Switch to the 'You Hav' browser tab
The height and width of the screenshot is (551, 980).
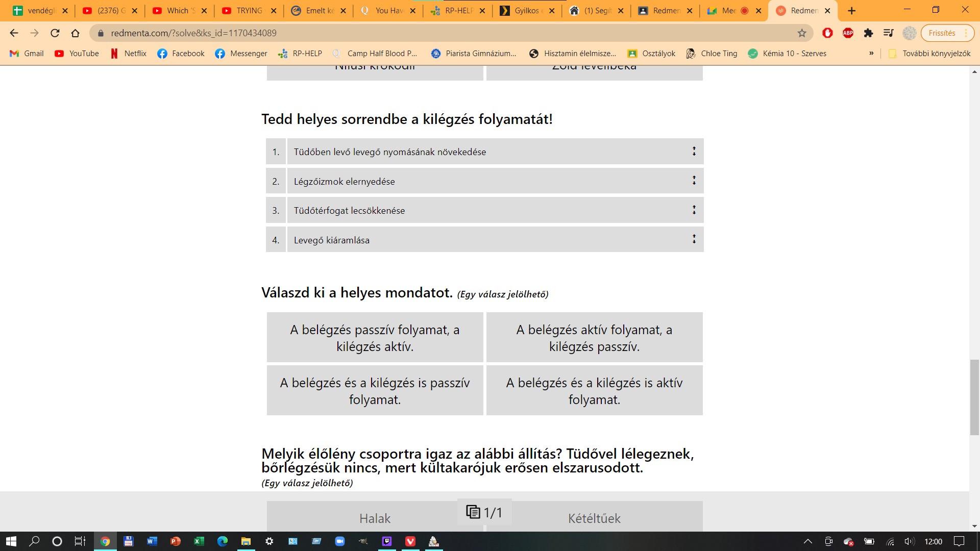(x=388, y=11)
